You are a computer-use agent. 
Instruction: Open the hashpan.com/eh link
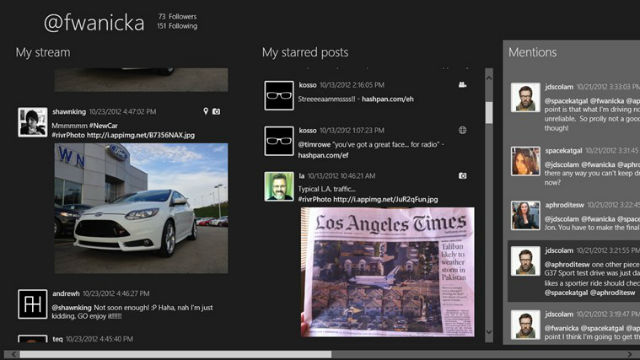[x=388, y=99]
